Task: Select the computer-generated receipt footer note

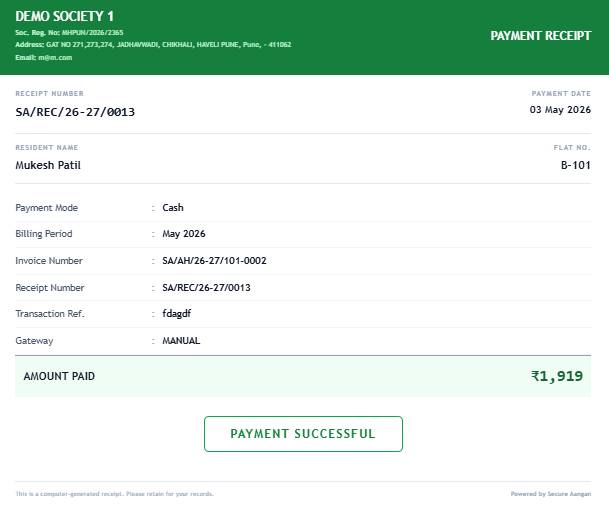Action: click(x=115, y=493)
